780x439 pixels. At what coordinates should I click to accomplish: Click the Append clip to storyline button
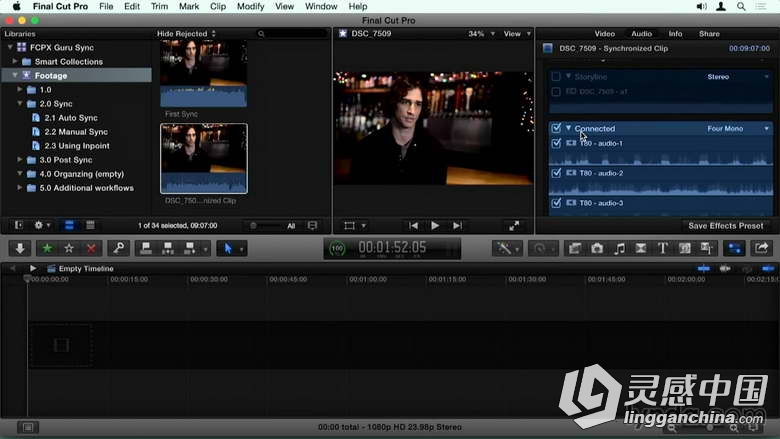pos(190,248)
